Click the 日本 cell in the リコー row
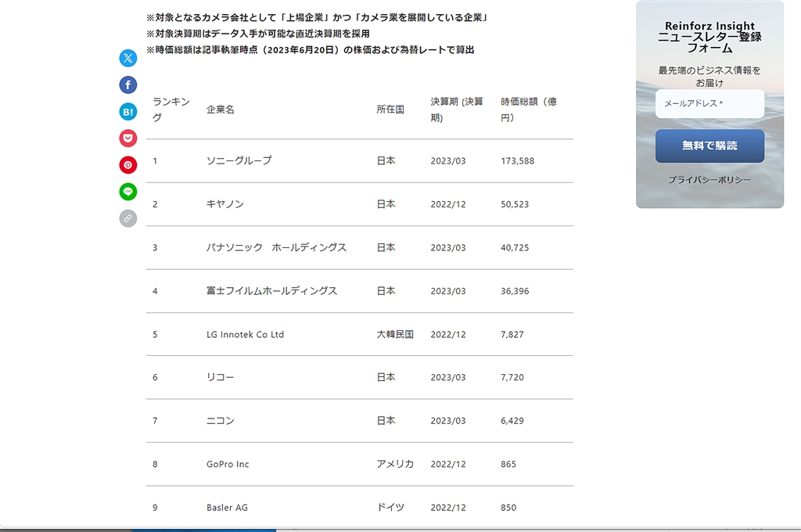Viewport: 801px width, 532px height. point(386,377)
